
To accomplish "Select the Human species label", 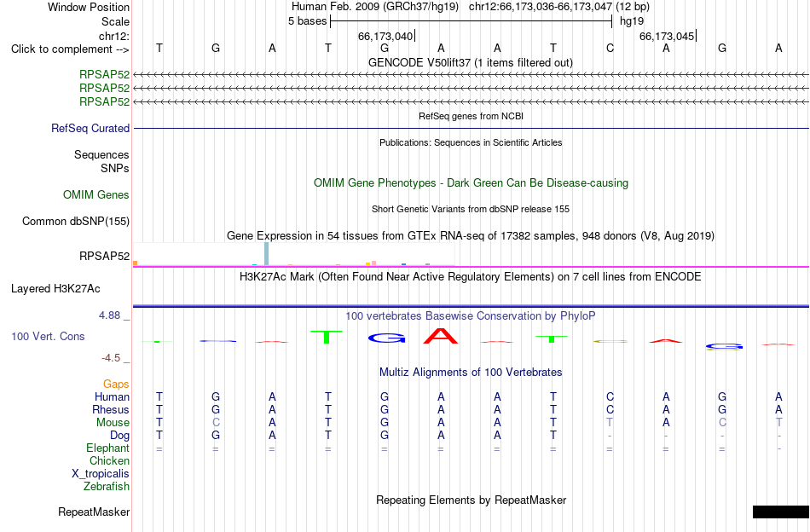I will pyautogui.click(x=112, y=396).
